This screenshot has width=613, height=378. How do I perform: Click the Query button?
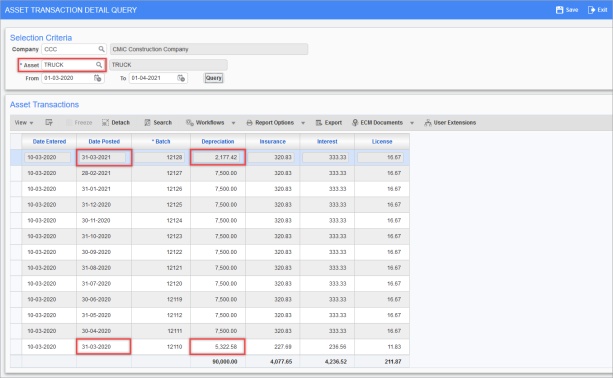213,78
